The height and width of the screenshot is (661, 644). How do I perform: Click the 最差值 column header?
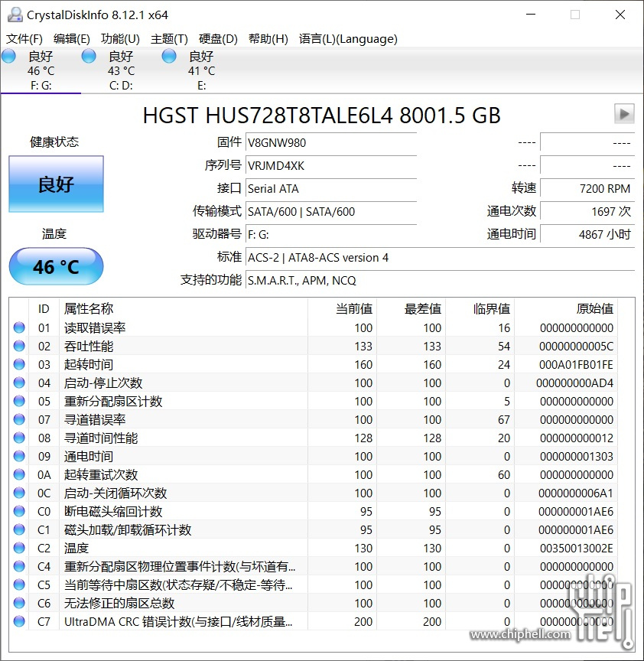pyautogui.click(x=411, y=309)
